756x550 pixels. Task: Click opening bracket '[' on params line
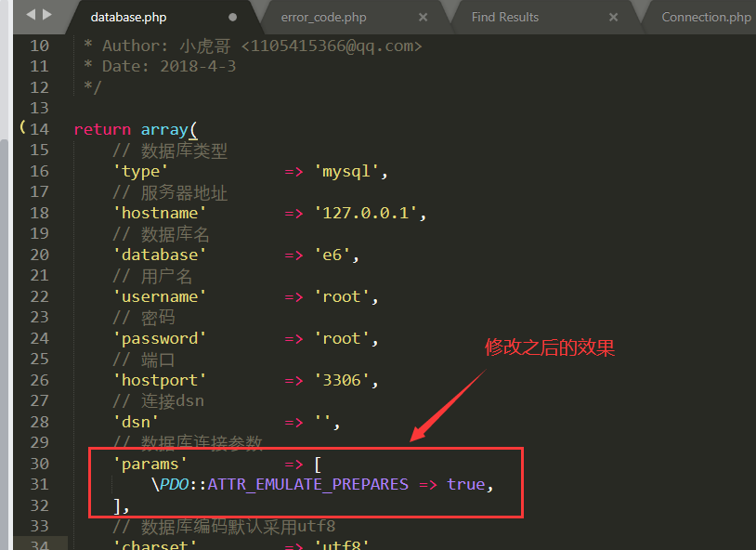[318, 465]
